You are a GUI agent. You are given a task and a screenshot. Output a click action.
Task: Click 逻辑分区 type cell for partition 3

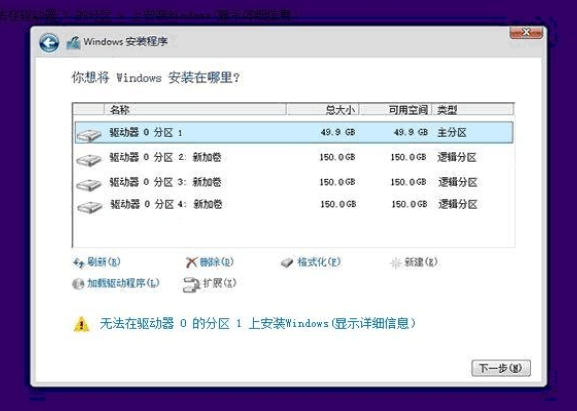pyautogui.click(x=457, y=182)
